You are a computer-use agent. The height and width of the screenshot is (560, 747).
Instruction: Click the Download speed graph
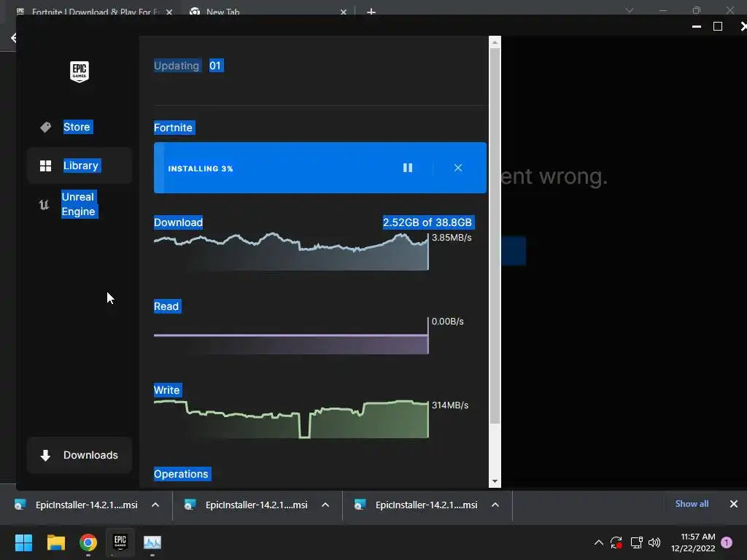click(x=291, y=251)
